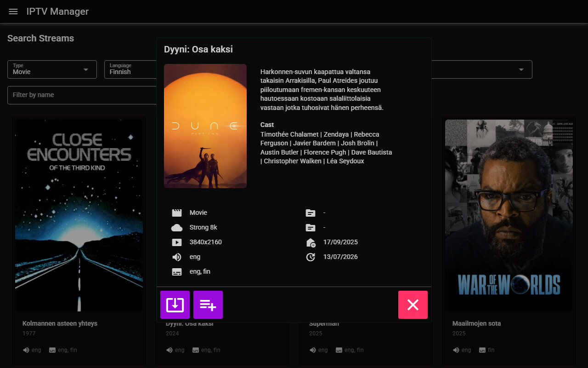Click the movie clapperboard icon beside Movie
This screenshot has width=588, height=368.
coord(177,213)
